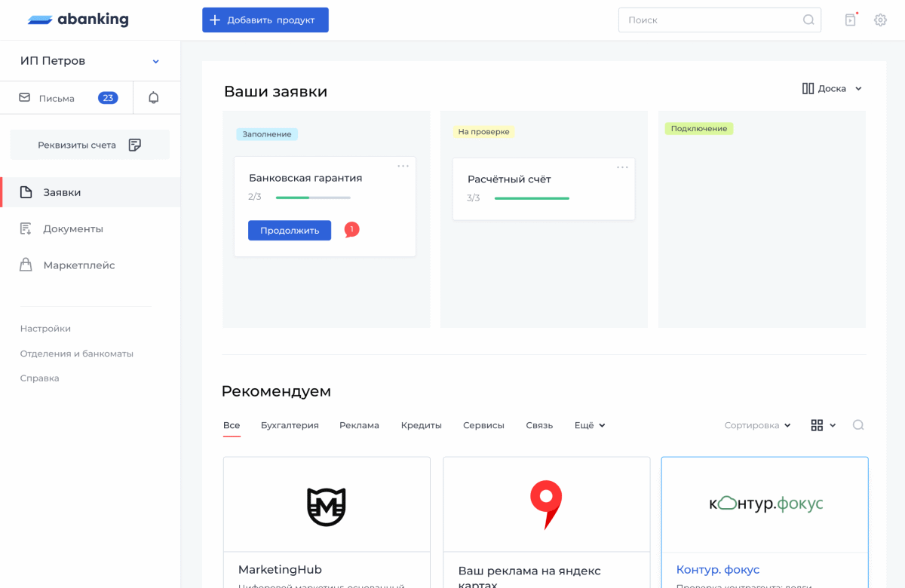Open Отделения и банкоматы link
Image resolution: width=905 pixels, height=588 pixels.
click(x=77, y=354)
